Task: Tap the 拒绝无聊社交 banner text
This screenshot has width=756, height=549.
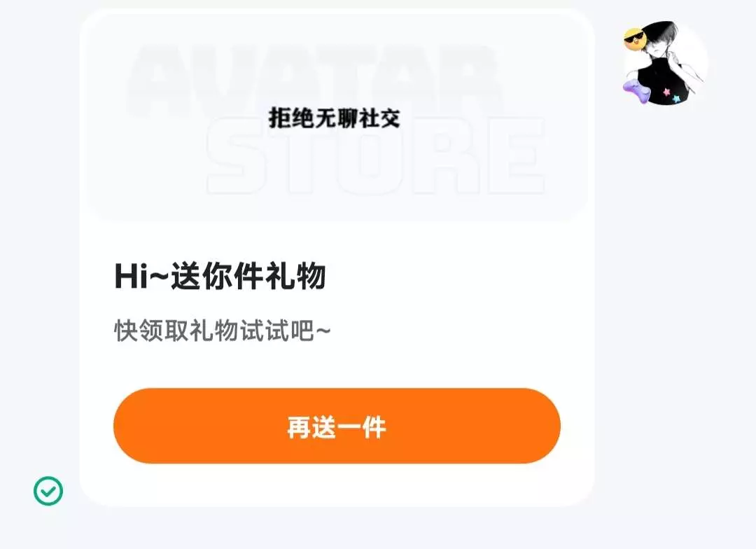Action: (334, 118)
